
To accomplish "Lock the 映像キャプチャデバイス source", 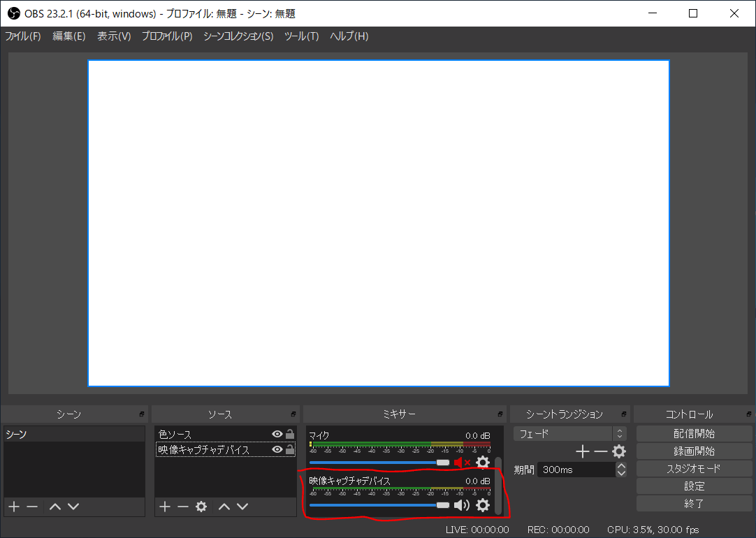I will point(290,449).
